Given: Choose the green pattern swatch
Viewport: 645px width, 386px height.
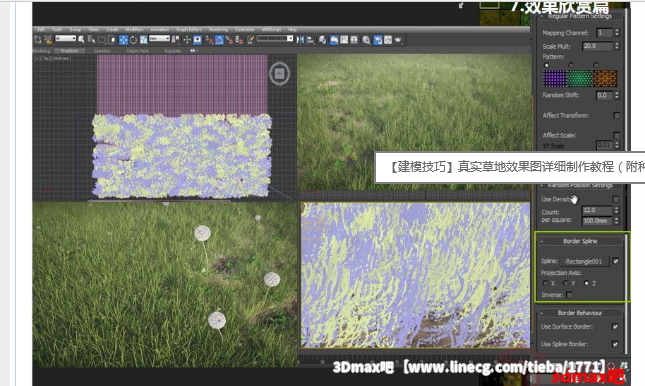Looking at the screenshot, I should pyautogui.click(x=580, y=78).
